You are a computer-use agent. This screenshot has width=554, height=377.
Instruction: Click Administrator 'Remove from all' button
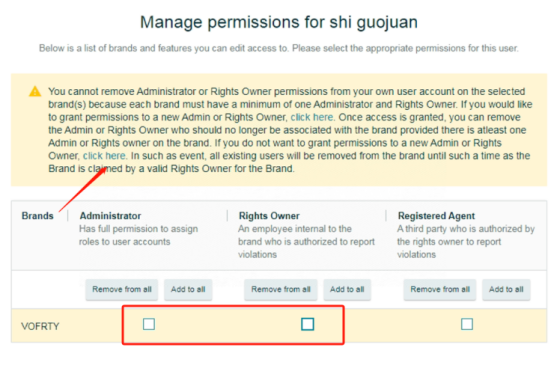click(122, 289)
